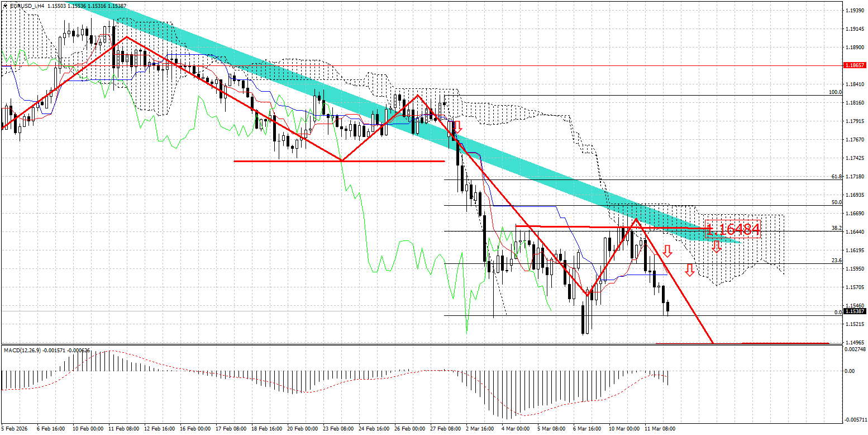Select the 100.0 Fibonacci level label
The height and width of the screenshot is (435, 868).
(x=836, y=92)
